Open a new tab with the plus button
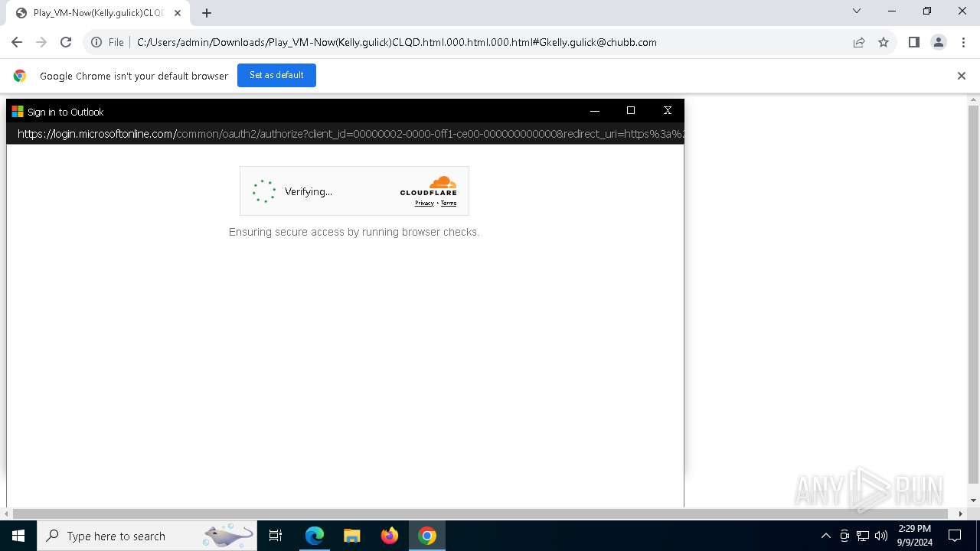This screenshot has height=551, width=980. pyautogui.click(x=207, y=12)
